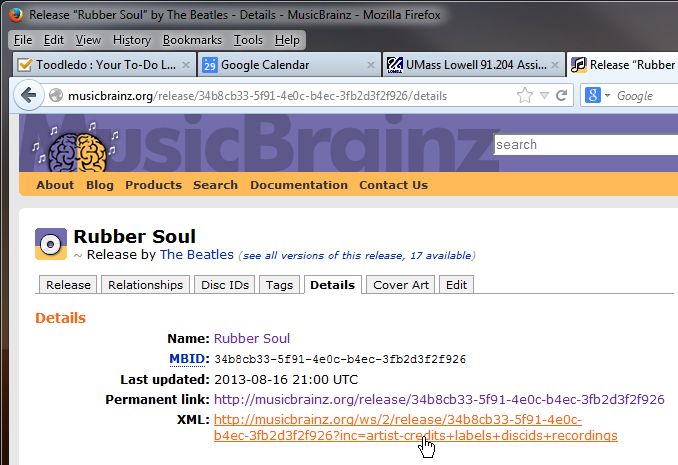This screenshot has height=465, width=678.
Task: Click the MBID value 34b8cb33-5f91-4e0c-b4ec-3fb2d3f2f926
Action: [340, 359]
